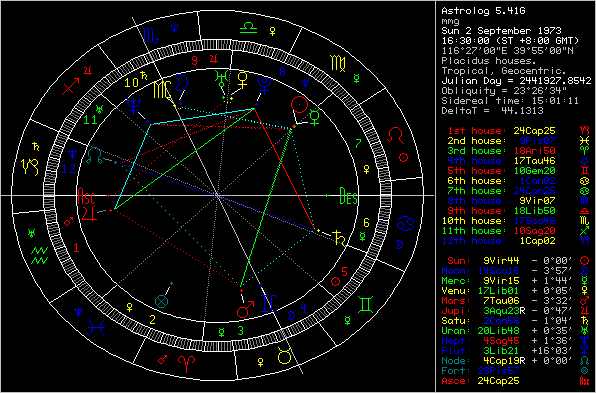
Task: Click the blue Cancer sign glyph on the zodiac ring
Action: [x=405, y=223]
